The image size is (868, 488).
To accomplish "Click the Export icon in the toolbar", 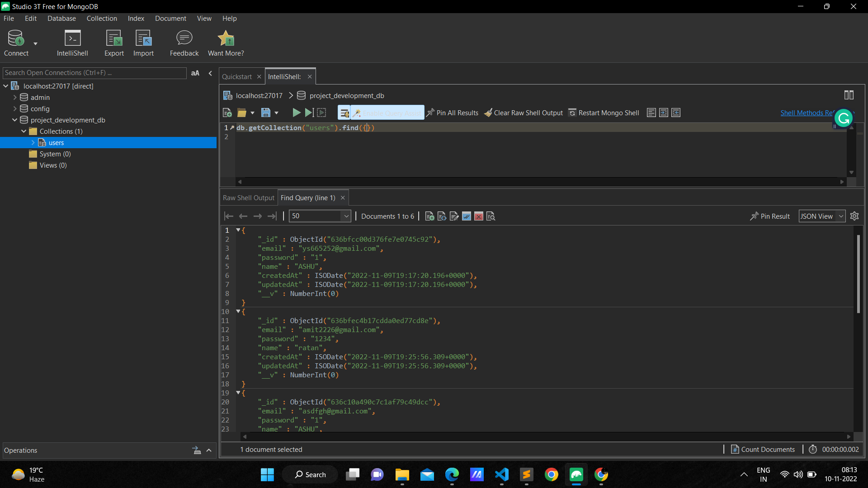I will (114, 43).
